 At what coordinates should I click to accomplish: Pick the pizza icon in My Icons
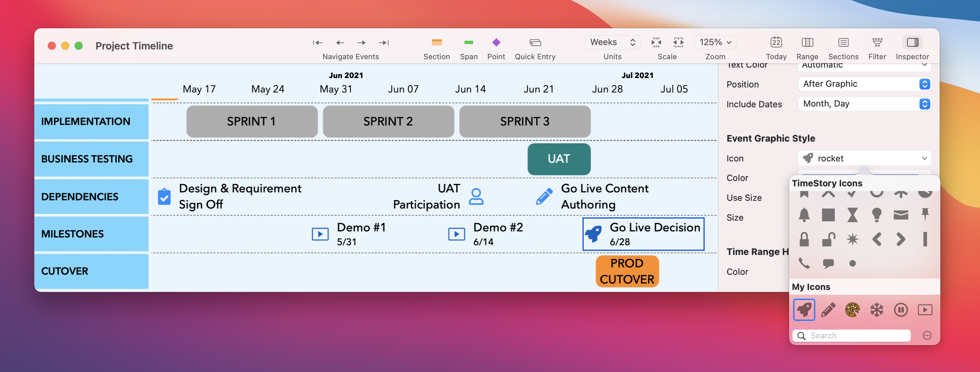tap(853, 309)
